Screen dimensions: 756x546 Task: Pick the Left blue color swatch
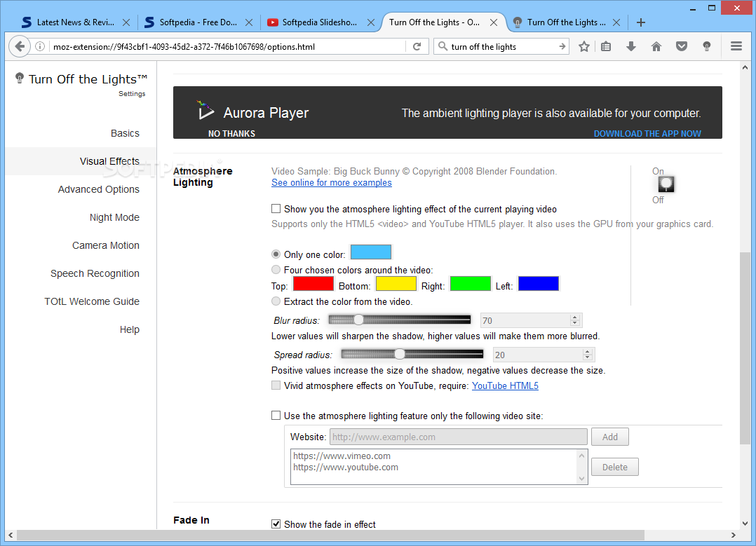pos(539,283)
